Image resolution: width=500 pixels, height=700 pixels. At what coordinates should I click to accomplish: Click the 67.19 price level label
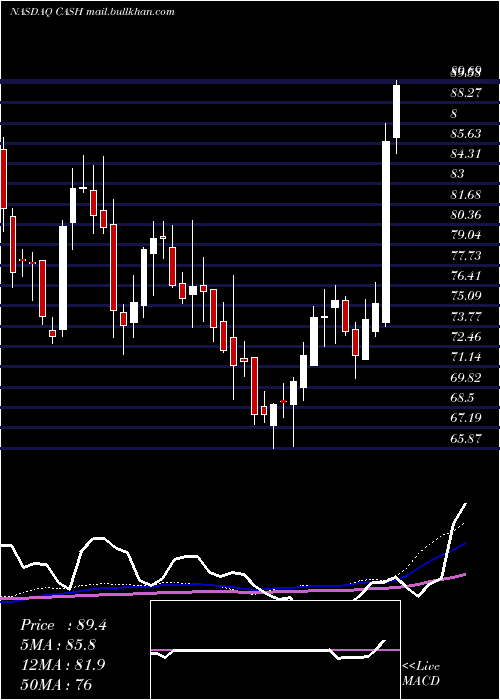(x=467, y=418)
